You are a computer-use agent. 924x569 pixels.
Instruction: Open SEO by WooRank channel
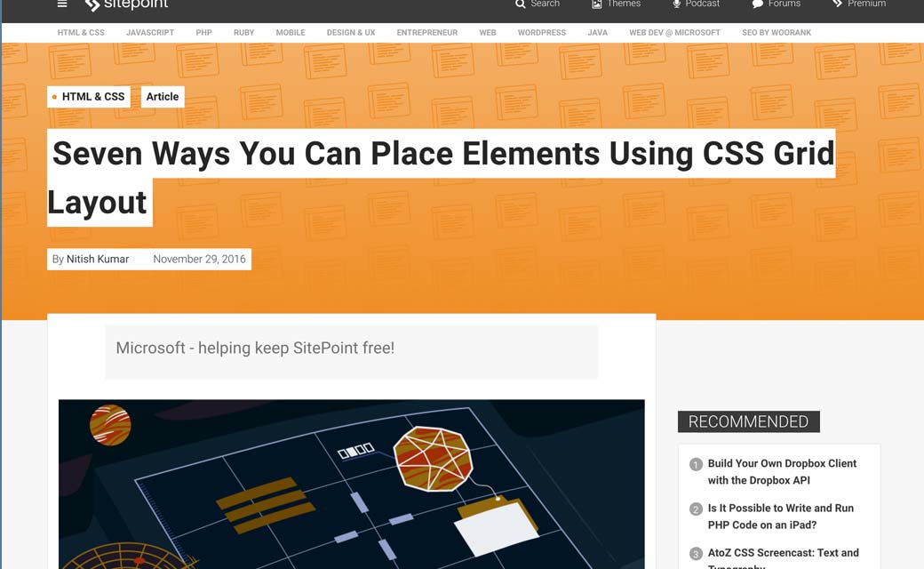click(777, 33)
